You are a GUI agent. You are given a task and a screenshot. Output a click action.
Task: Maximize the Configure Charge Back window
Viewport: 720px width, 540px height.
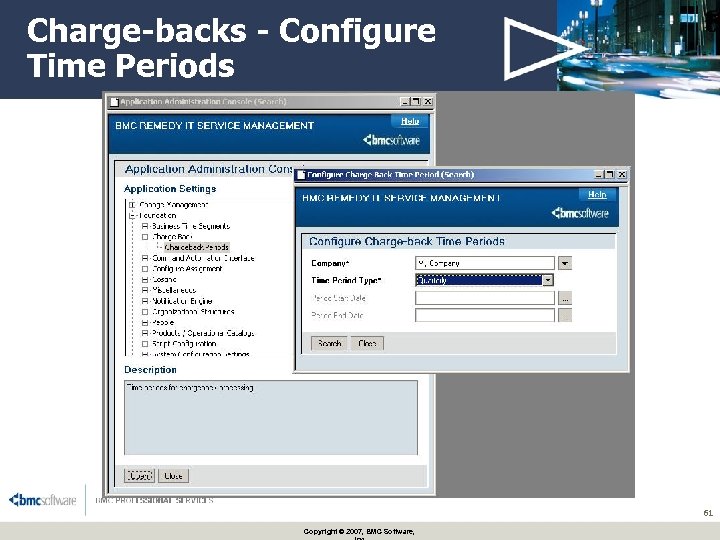(609, 174)
